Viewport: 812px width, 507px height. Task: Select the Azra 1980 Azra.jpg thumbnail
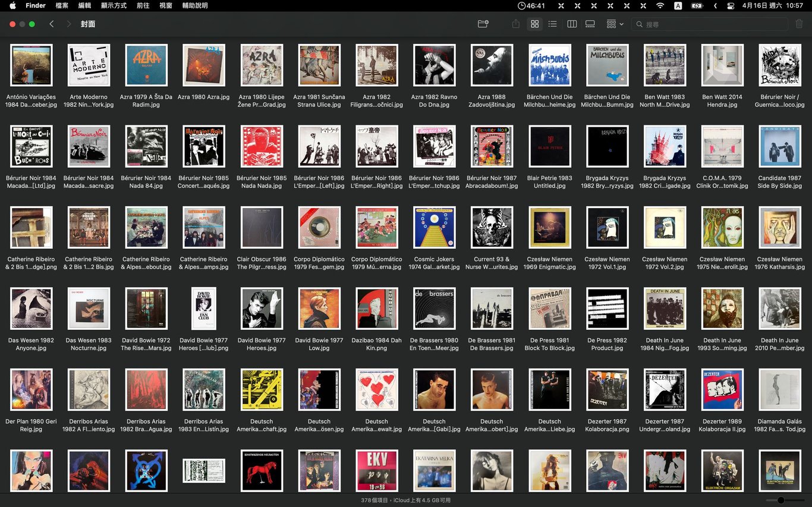click(204, 65)
